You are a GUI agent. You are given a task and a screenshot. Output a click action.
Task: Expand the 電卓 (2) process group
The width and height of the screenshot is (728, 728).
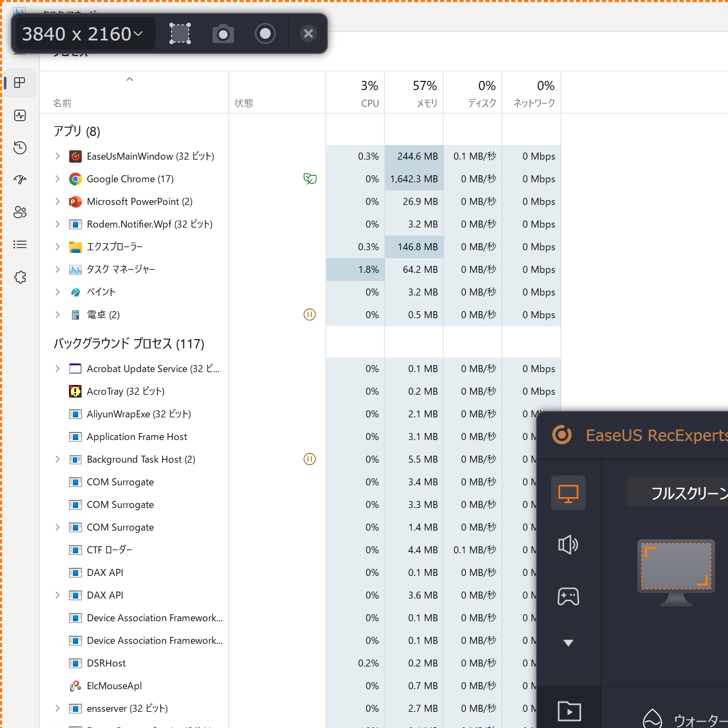click(58, 315)
